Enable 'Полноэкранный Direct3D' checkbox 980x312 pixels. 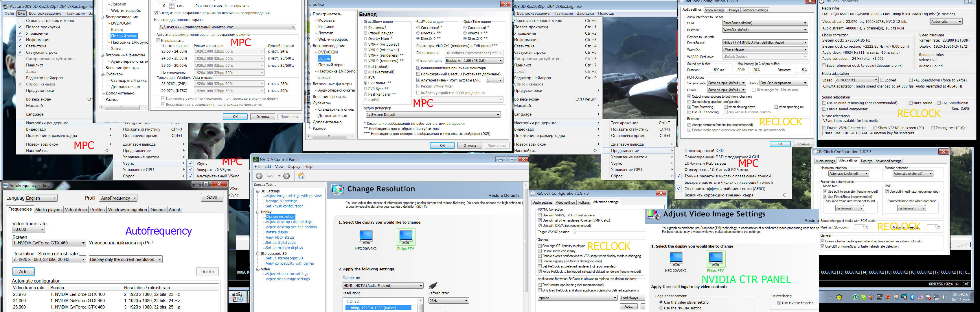[x=418, y=74]
